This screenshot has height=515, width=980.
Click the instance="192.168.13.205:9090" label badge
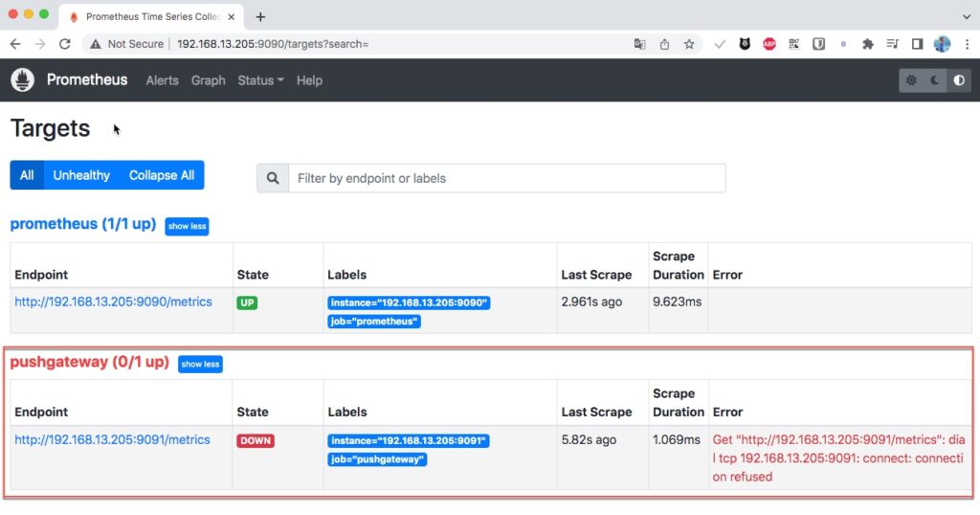tap(409, 302)
